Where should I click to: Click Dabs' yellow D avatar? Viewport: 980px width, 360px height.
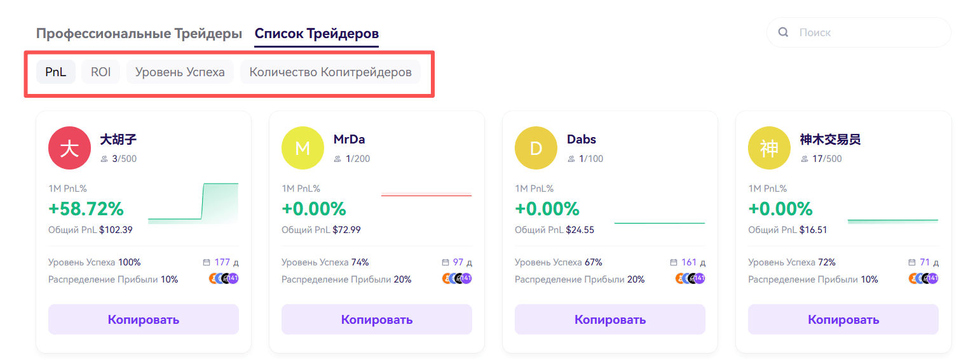pos(536,149)
